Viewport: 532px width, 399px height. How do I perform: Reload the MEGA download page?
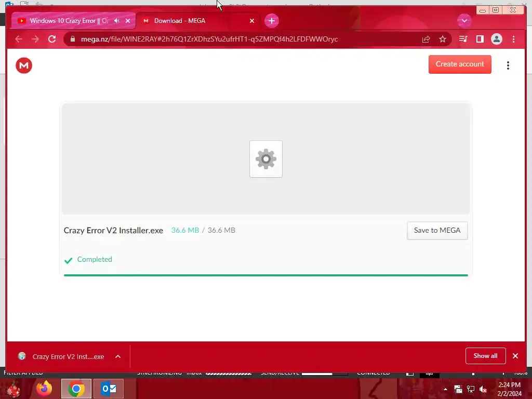coord(52,39)
